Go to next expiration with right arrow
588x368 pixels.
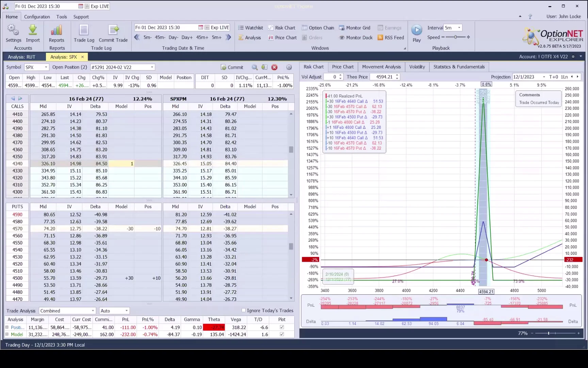tap(20, 98)
